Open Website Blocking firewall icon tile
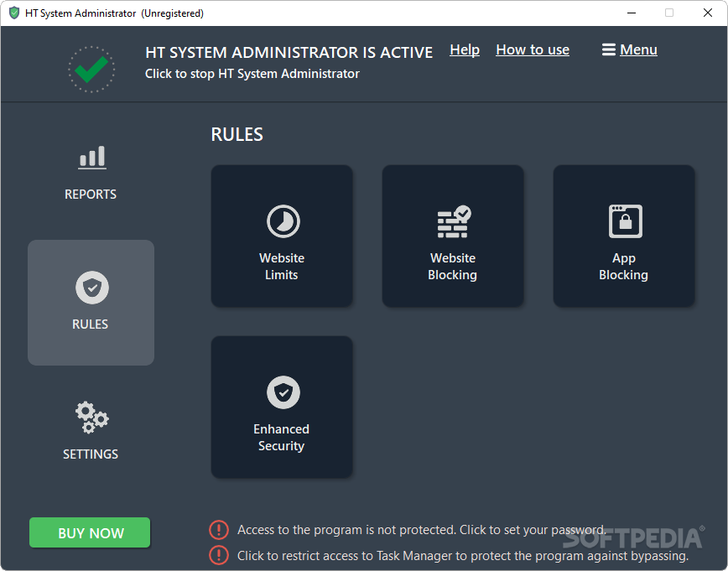The image size is (728, 571). [454, 221]
